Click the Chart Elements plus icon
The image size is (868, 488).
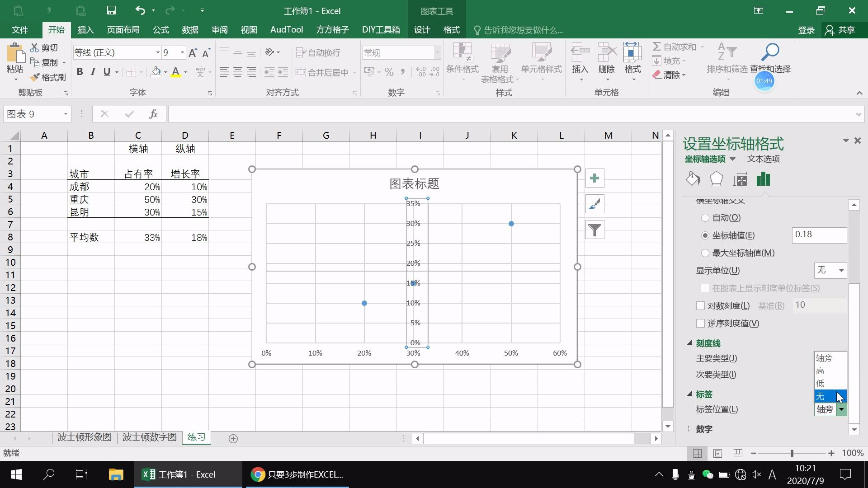(594, 178)
